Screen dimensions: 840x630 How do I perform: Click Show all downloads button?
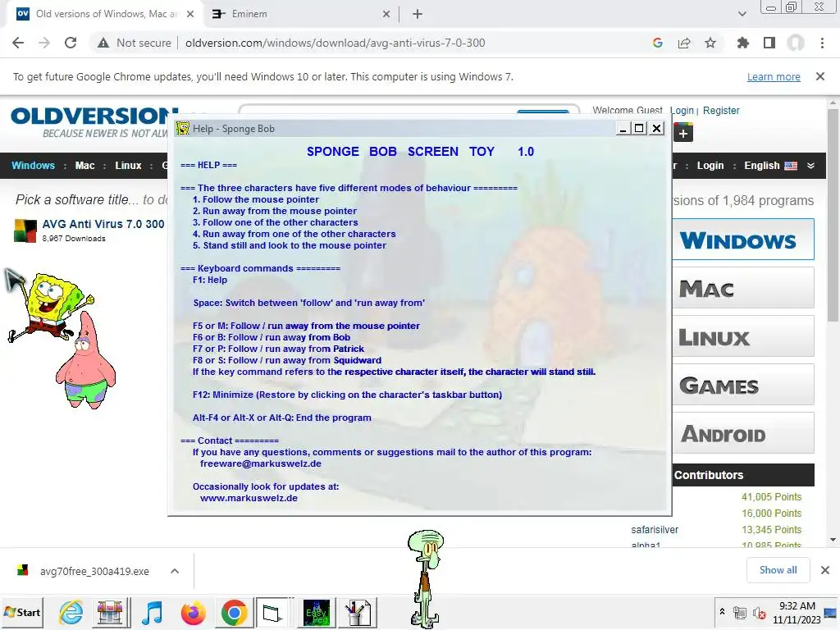coord(778,570)
